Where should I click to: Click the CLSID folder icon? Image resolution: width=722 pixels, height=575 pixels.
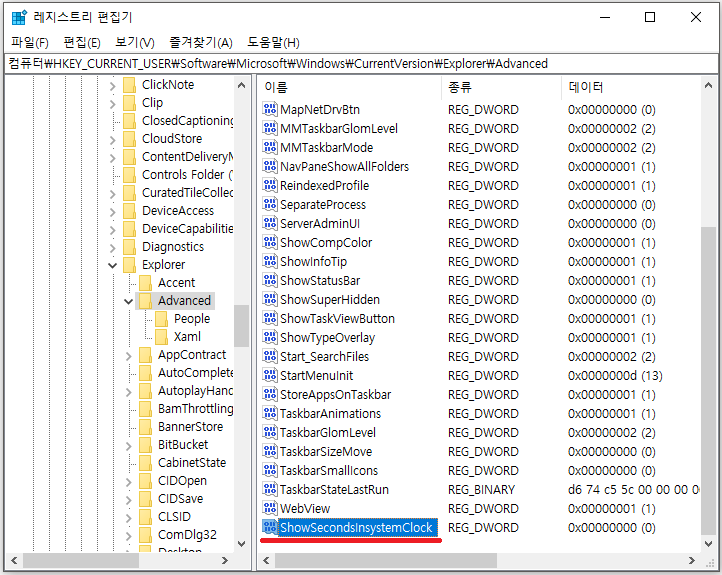click(146, 517)
